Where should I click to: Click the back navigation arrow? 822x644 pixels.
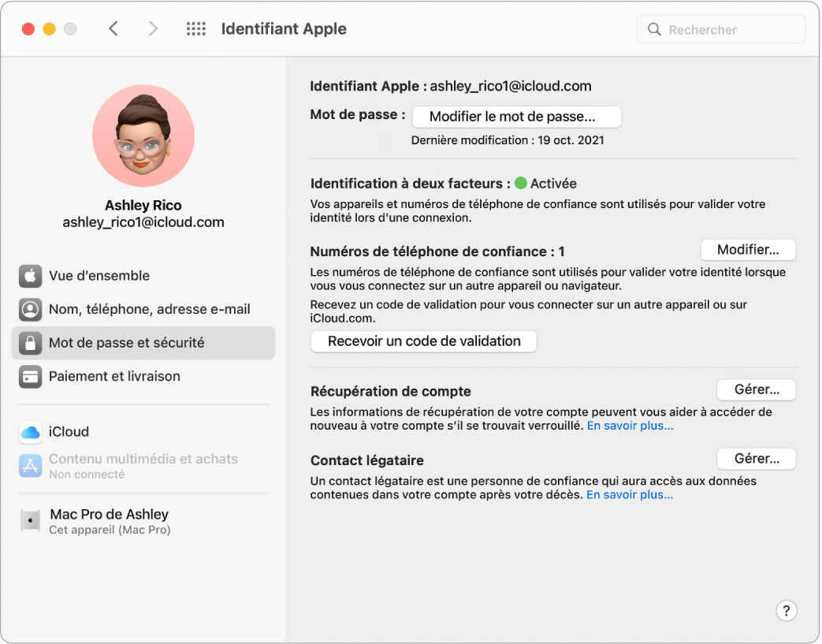[113, 28]
